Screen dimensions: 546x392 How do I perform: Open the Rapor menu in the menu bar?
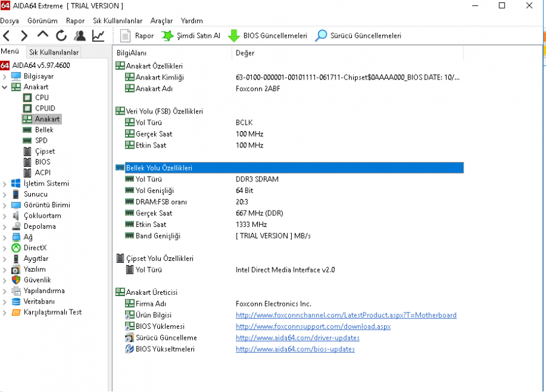pyautogui.click(x=75, y=21)
